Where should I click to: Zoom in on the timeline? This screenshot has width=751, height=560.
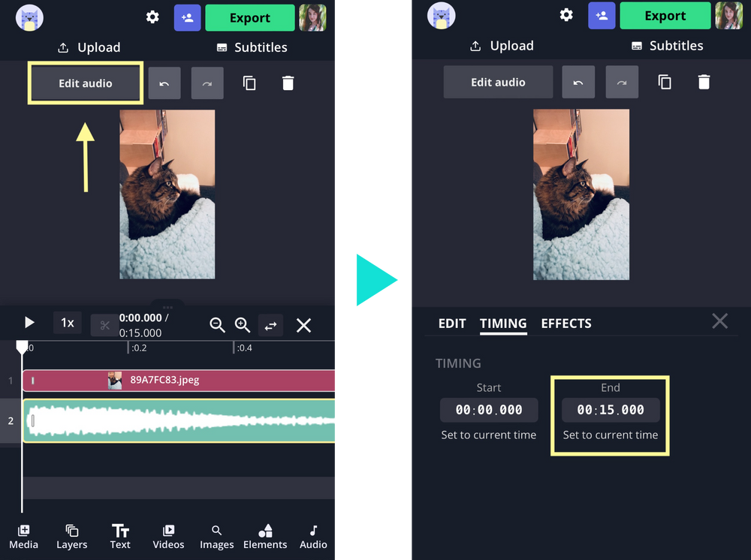[x=243, y=325]
